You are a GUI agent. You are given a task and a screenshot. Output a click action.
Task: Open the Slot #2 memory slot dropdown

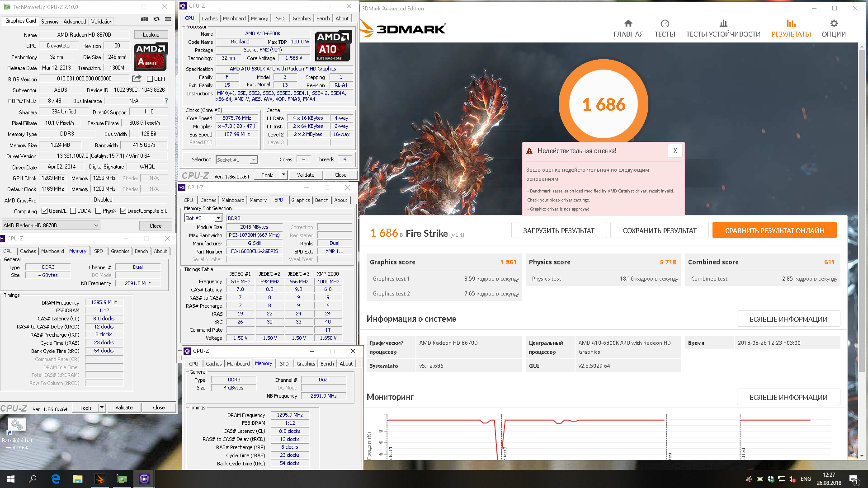(203, 218)
